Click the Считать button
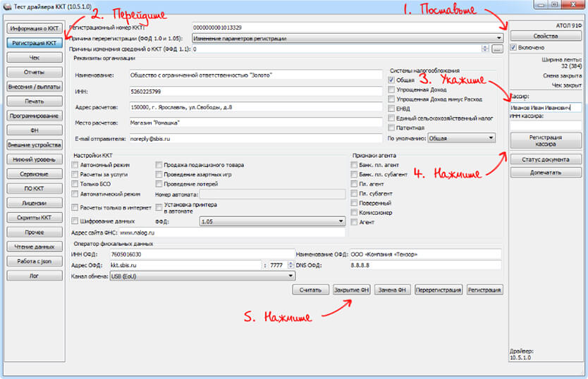The height and width of the screenshot is (379, 588). 310,290
